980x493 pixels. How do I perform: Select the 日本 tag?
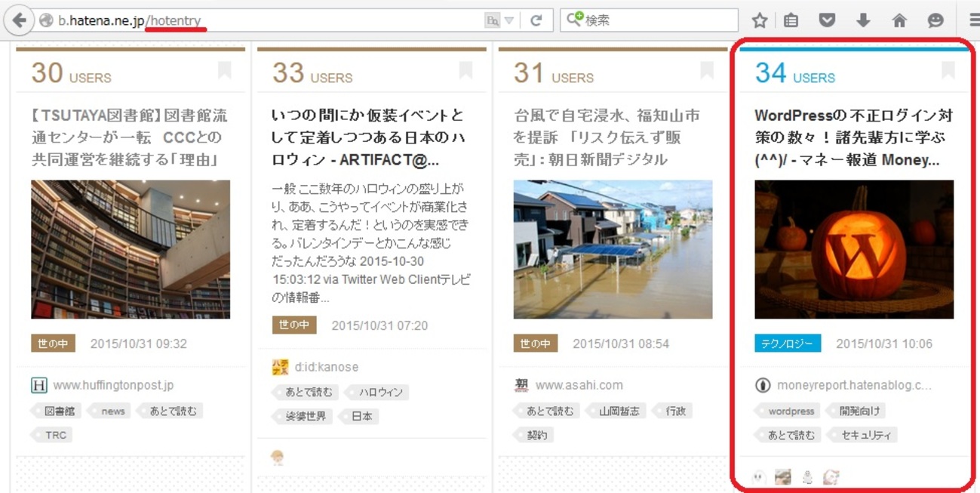tap(359, 416)
